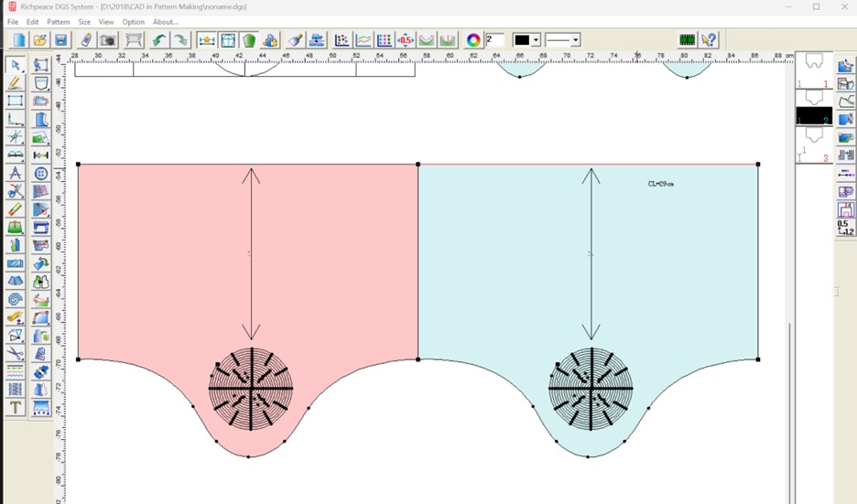Expand the line style dropdown

[x=576, y=40]
